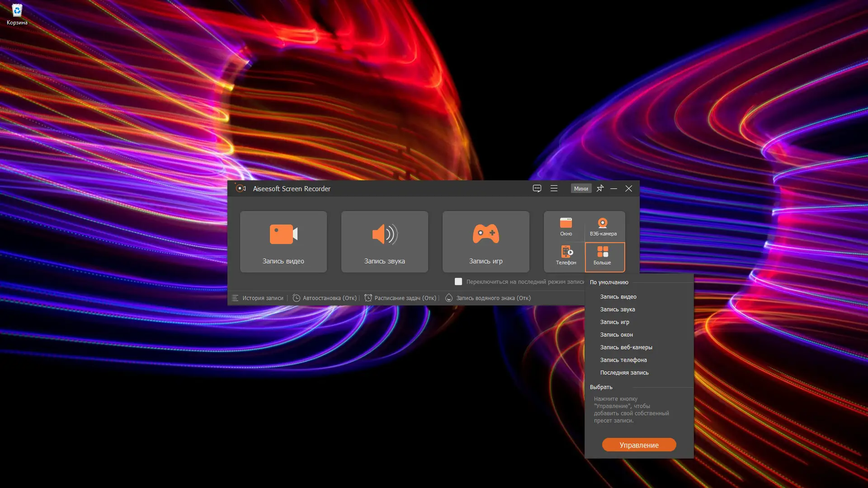The height and width of the screenshot is (488, 868).
Task: Switch to Мини mode
Action: [x=581, y=188]
